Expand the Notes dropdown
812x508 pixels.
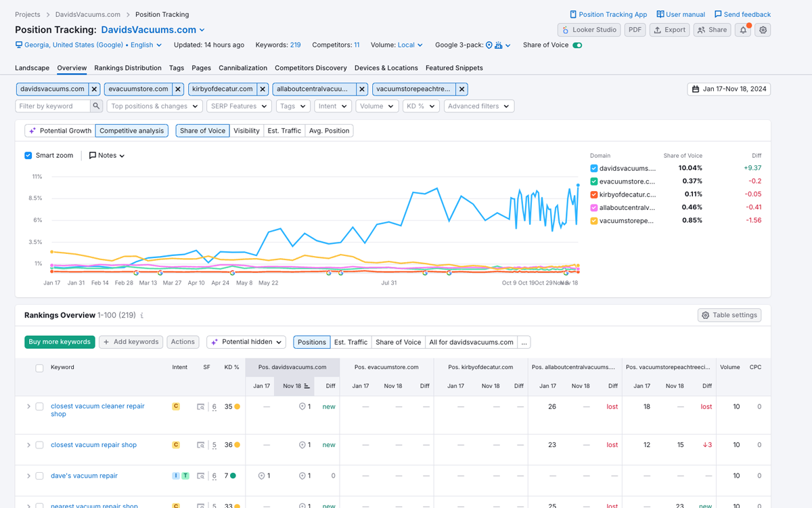[x=107, y=156]
